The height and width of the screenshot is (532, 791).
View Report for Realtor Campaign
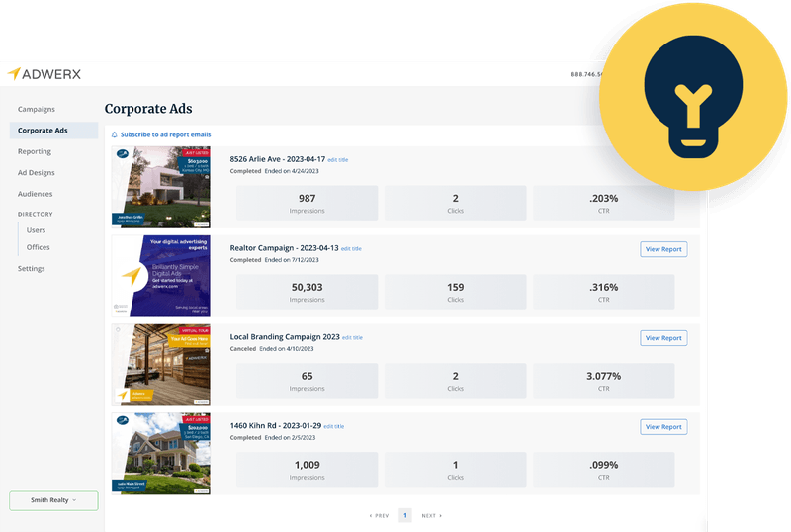[663, 249]
